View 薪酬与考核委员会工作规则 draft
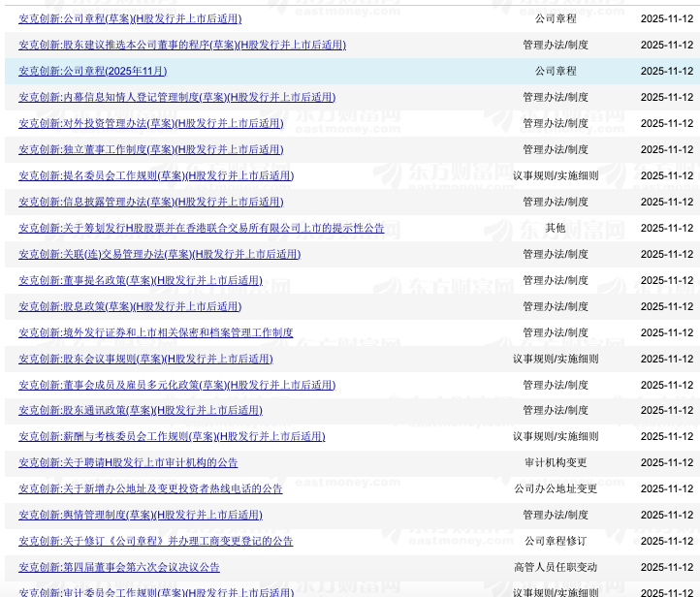The height and width of the screenshot is (597, 700). point(172,436)
